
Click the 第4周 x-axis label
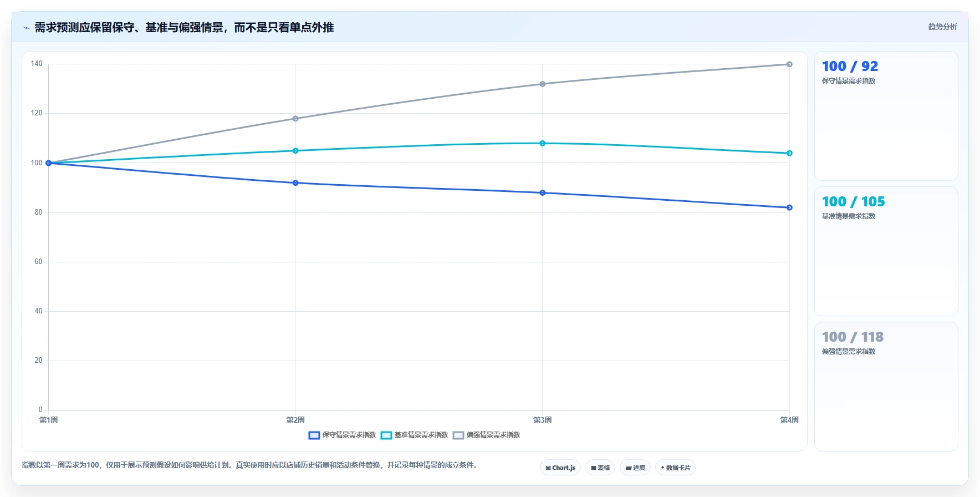click(789, 420)
